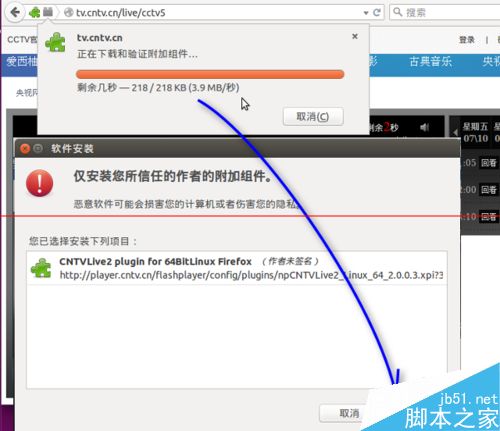Select the CNTVLive2 plugin list entry

pyautogui.click(x=237, y=268)
